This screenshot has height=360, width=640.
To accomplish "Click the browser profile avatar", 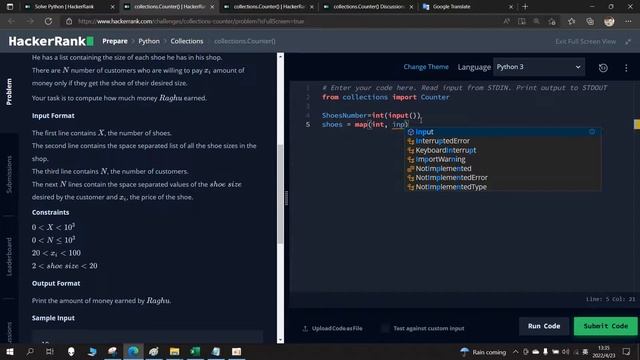I will [x=609, y=21].
